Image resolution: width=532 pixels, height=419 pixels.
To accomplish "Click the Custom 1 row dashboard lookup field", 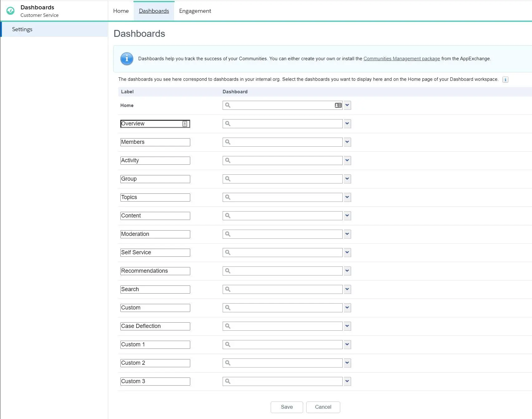I will pyautogui.click(x=283, y=344).
